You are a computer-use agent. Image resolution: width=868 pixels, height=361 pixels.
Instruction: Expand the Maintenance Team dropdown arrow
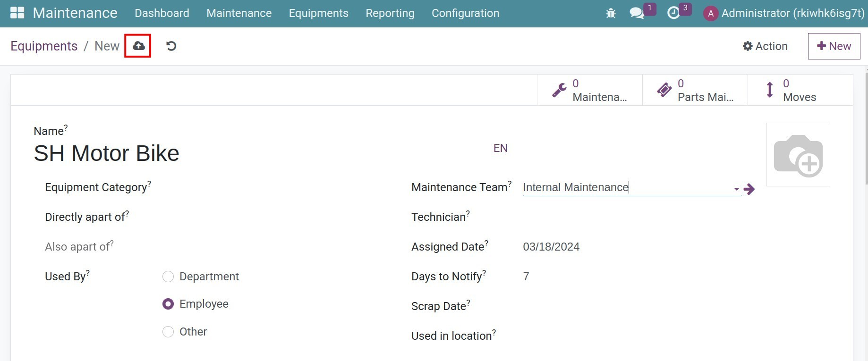[x=736, y=189]
